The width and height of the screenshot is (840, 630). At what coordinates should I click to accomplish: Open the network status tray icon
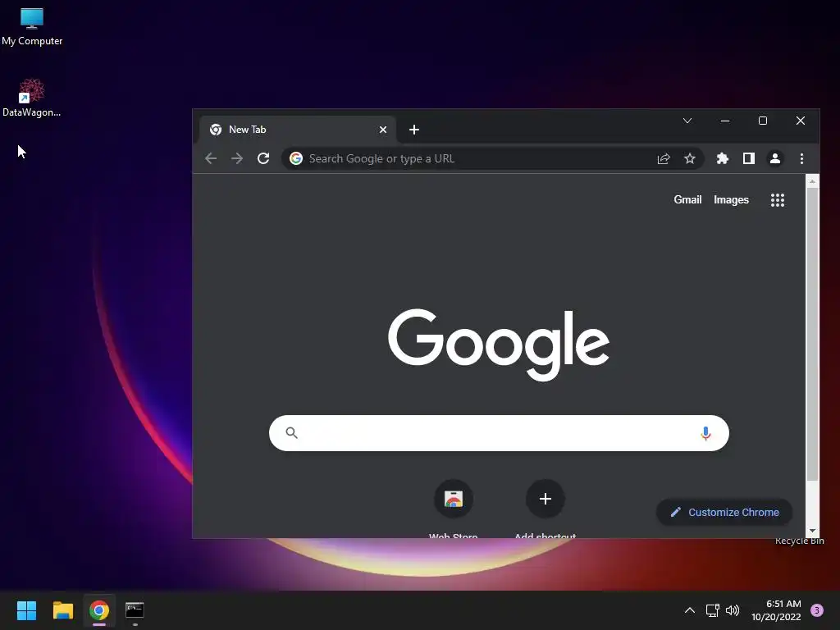712,610
